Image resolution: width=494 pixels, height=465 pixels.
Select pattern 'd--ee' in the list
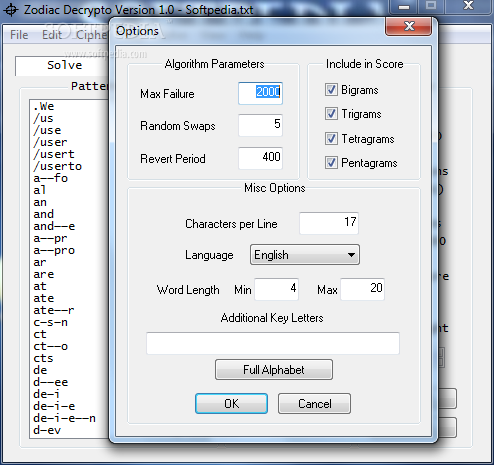[51, 382]
